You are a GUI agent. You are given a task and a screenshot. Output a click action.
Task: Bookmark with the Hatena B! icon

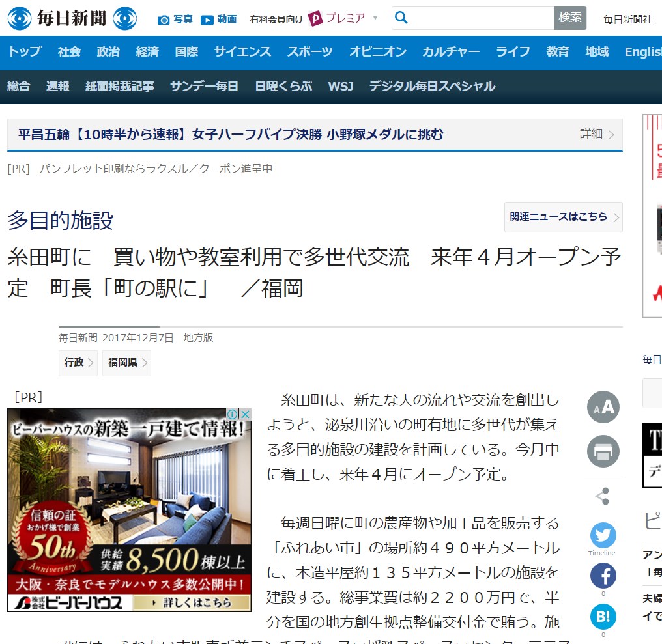point(603,617)
